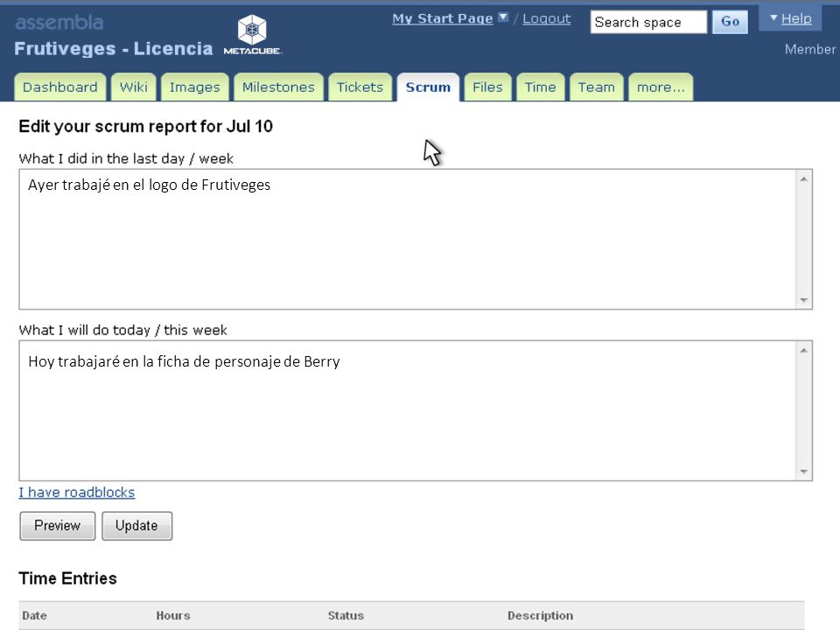
Task: Expand the Help menu arrow
Action: pyautogui.click(x=773, y=18)
